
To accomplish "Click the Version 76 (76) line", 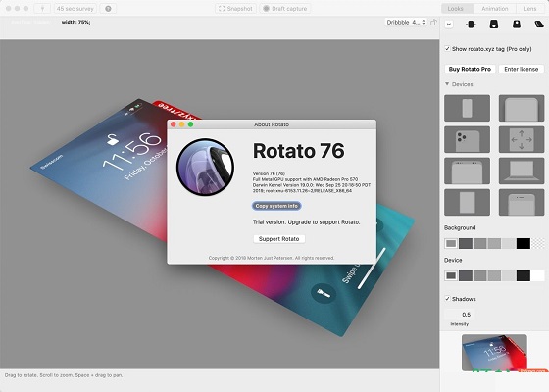I will point(269,173).
